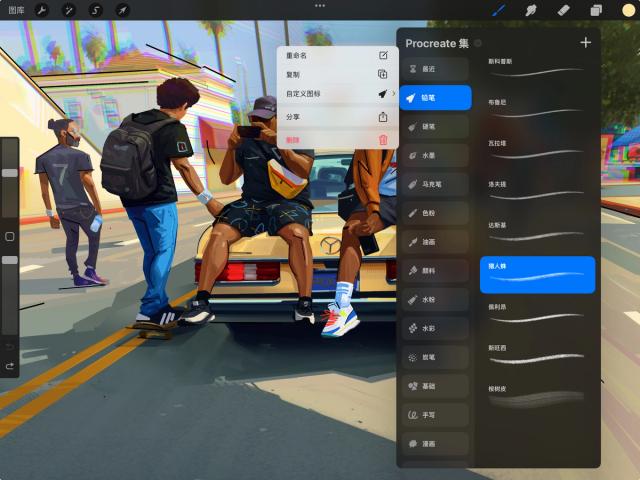This screenshot has width=640, height=480.
Task: Tap the square modify button on sidebar
Action: [x=10, y=236]
